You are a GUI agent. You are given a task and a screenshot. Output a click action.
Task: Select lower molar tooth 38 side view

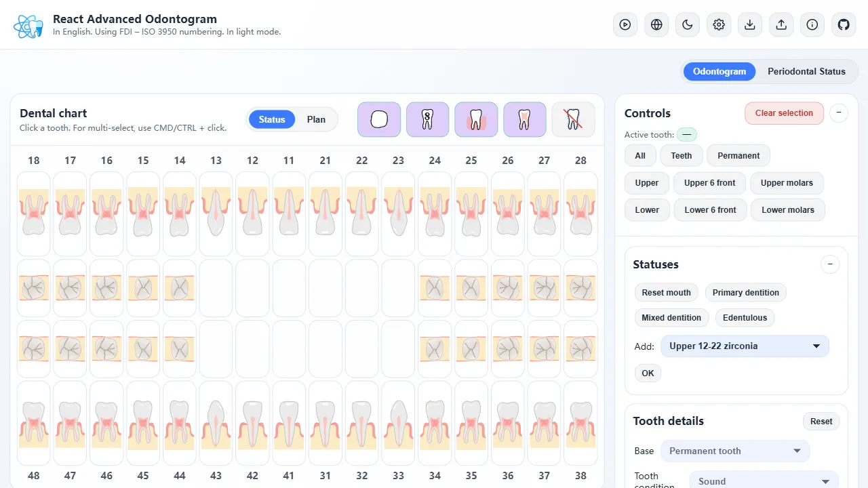tap(580, 424)
